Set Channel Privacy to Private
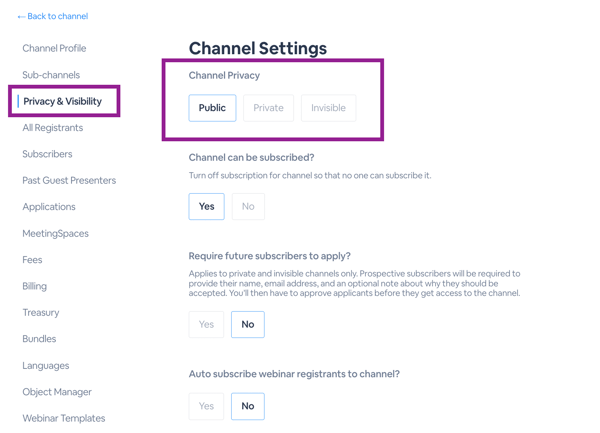The image size is (600, 433). pyautogui.click(x=269, y=108)
